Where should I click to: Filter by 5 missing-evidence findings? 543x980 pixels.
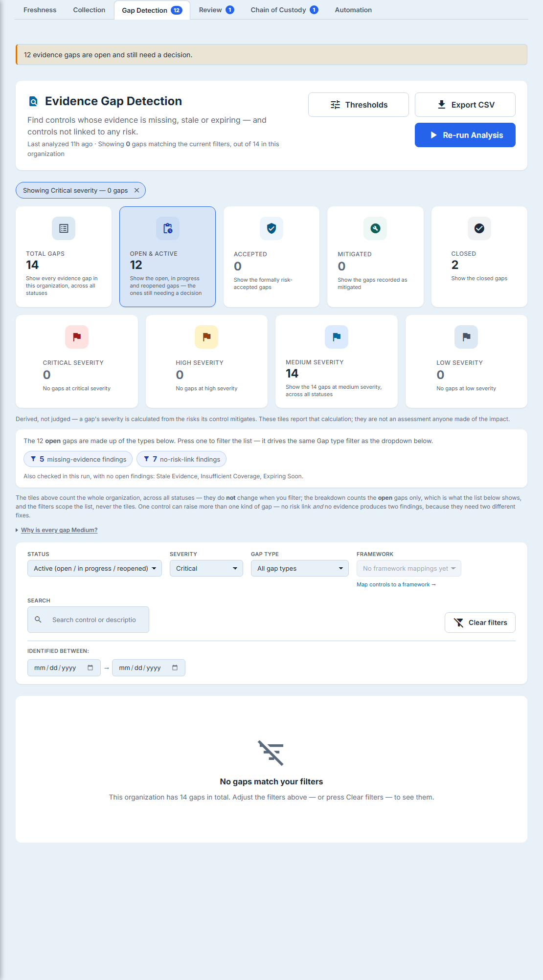point(78,459)
